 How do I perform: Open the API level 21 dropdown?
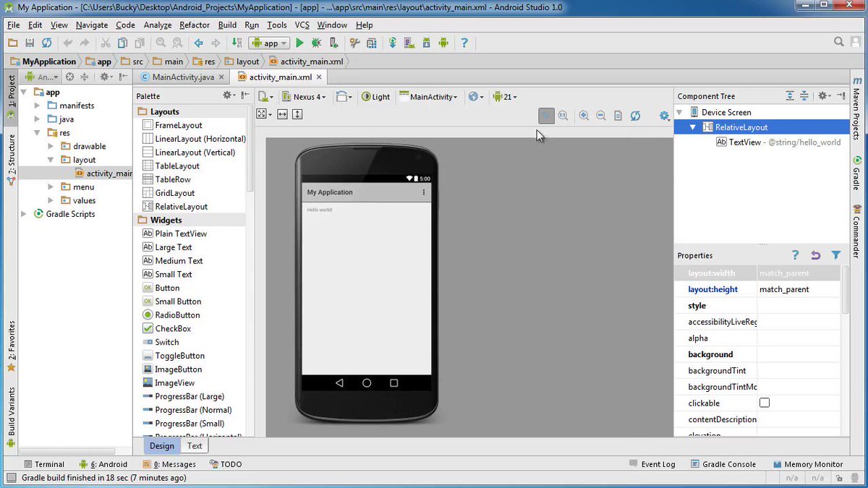coord(504,97)
